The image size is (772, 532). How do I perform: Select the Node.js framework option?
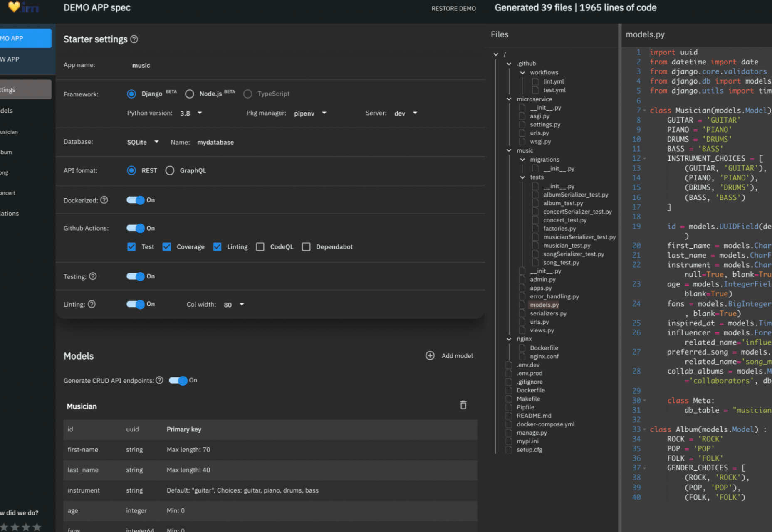(x=190, y=94)
